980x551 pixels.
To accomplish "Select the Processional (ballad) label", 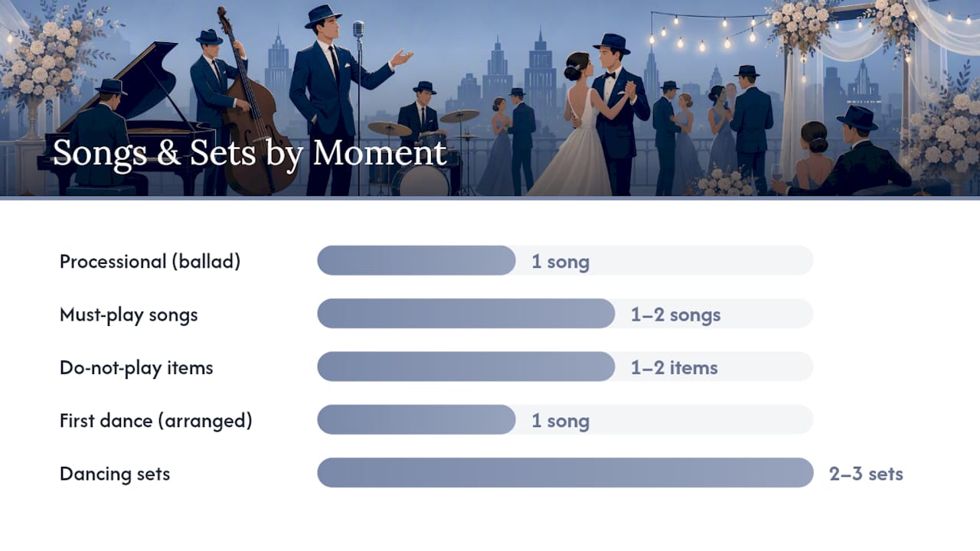I will [x=150, y=261].
